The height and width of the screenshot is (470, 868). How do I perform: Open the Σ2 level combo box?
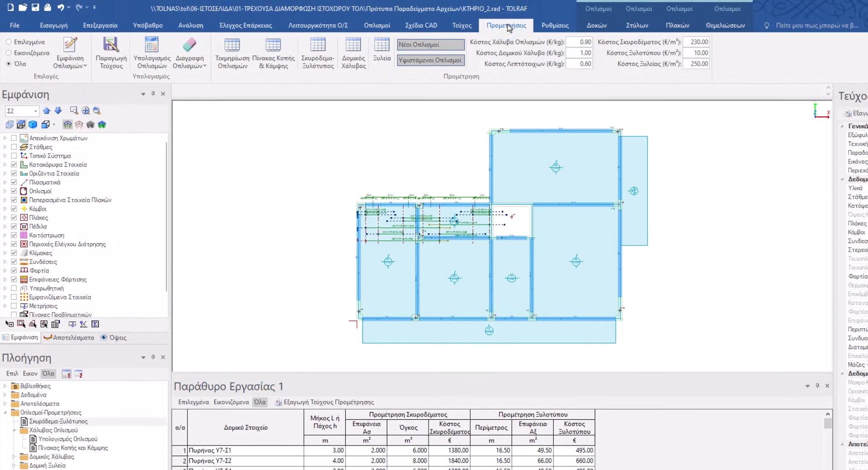pos(22,111)
